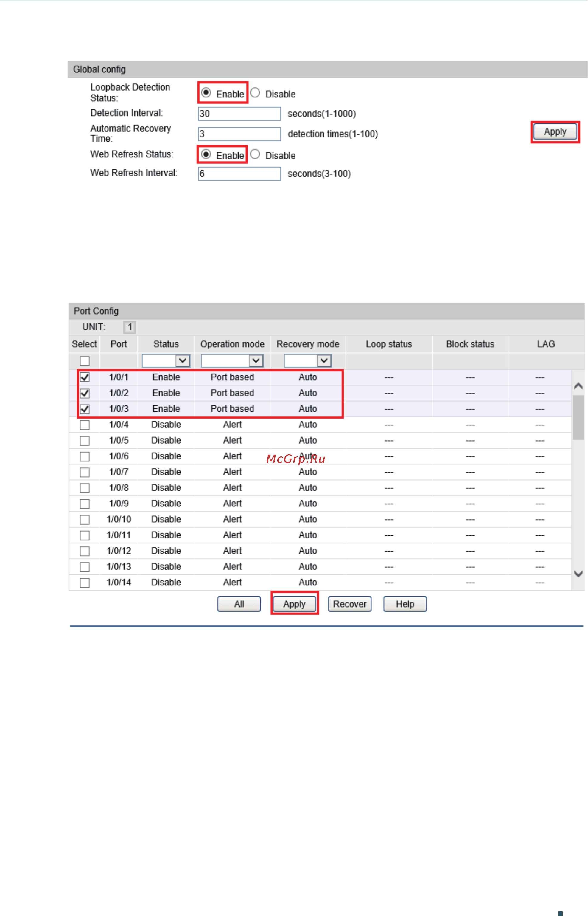
Task: Check the checkbox for port 1/0/12
Action: 85,551
